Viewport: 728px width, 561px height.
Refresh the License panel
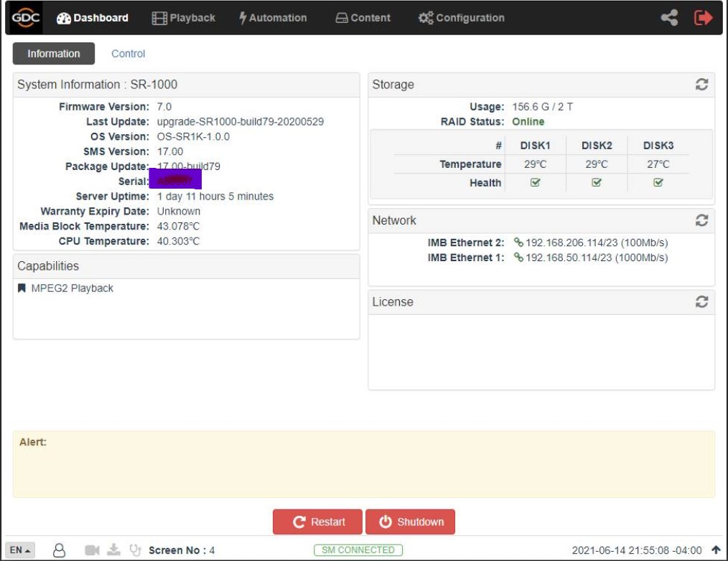tap(701, 301)
